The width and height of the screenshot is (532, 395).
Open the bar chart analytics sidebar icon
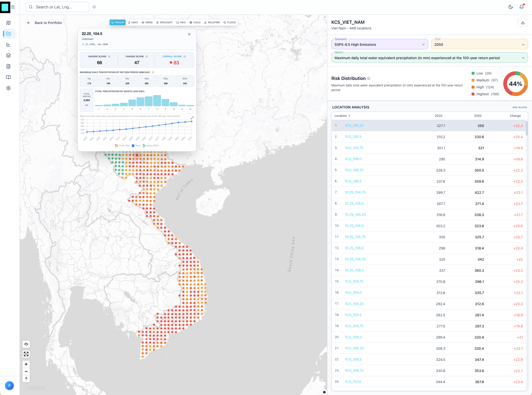click(x=8, y=45)
